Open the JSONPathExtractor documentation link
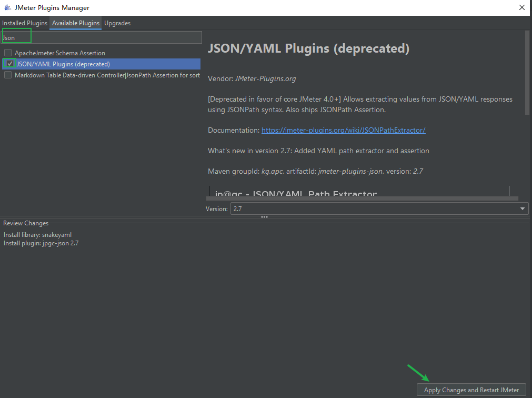Viewport: 532px width, 398px height. 344,130
